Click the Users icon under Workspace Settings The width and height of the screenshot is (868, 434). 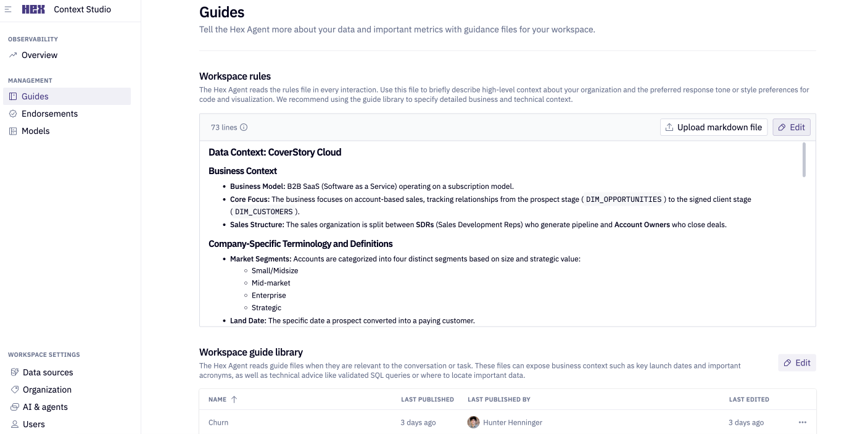(14, 424)
